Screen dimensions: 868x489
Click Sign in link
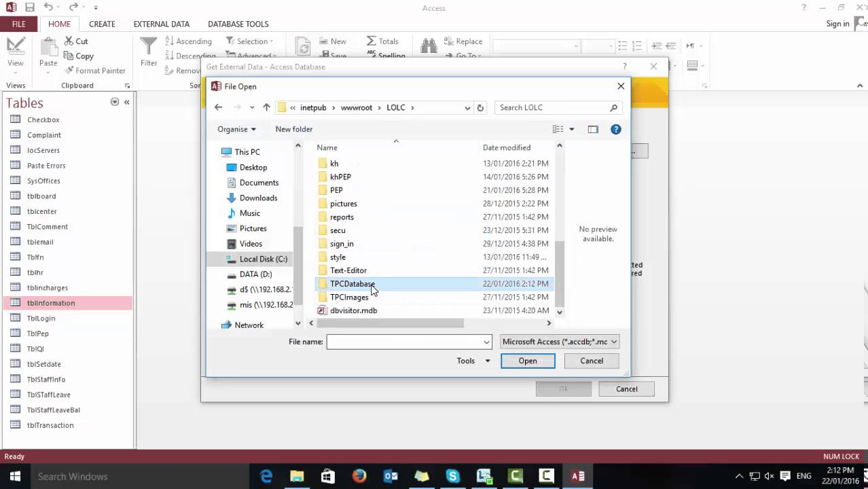pyautogui.click(x=837, y=24)
